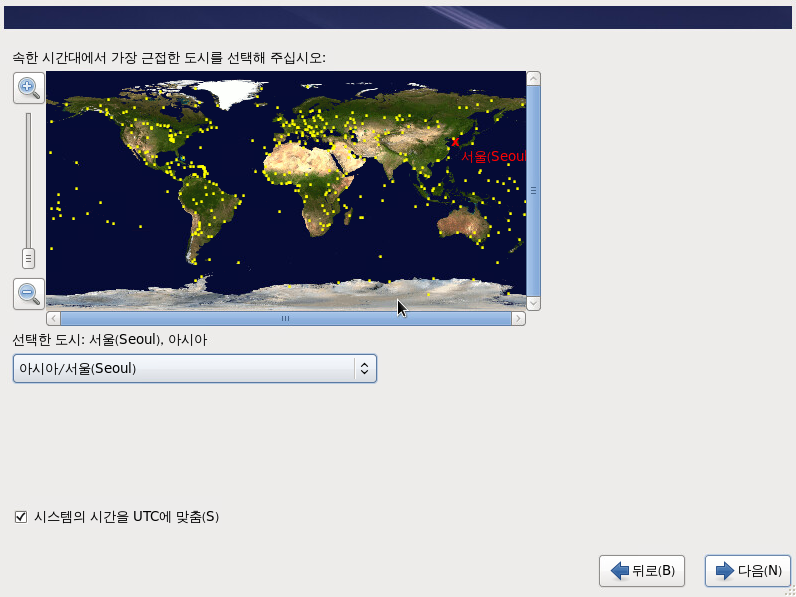Click the horizontal map scrollbar thumb
Viewport: 796px width, 597px height.
click(286, 319)
